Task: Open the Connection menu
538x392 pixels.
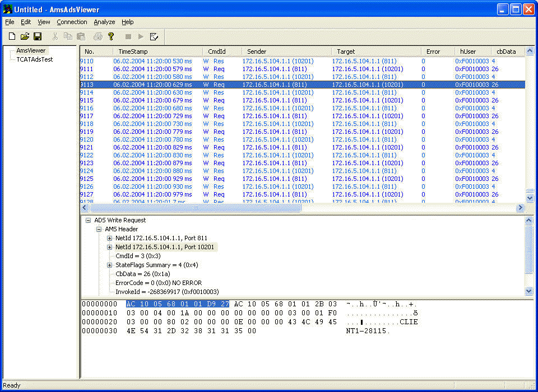Action: coord(72,22)
